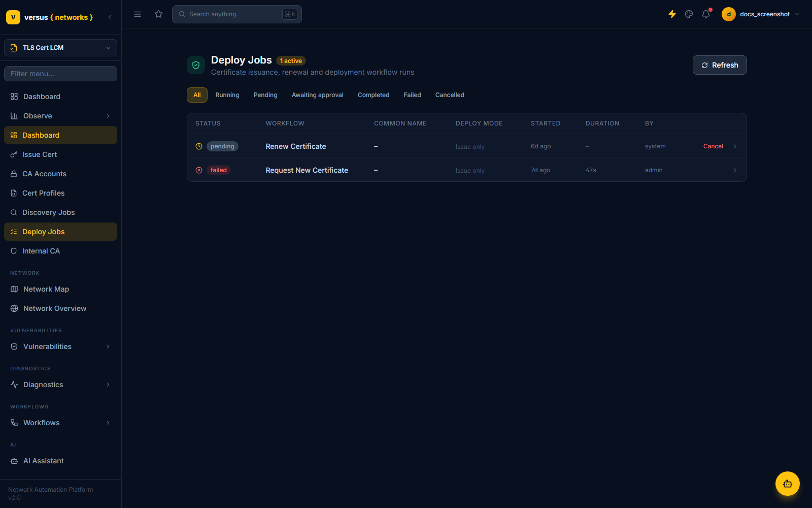
Task: Open Network Map
Action: click(x=60, y=289)
